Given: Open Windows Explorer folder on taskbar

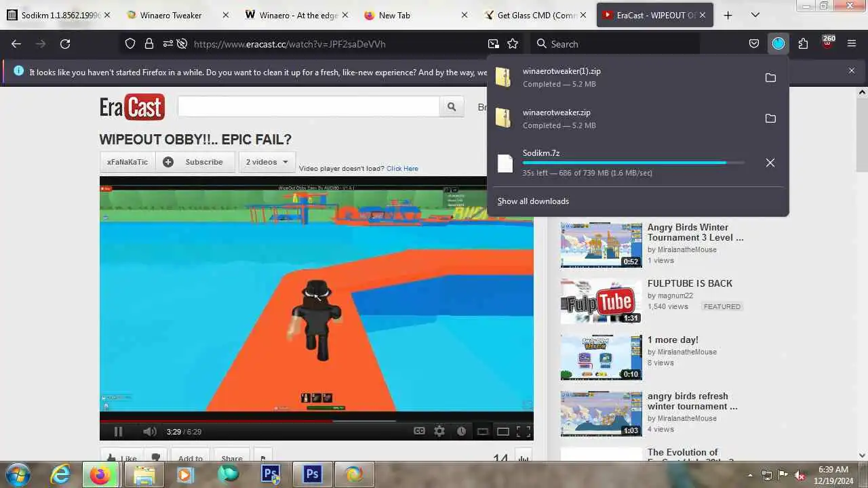Looking at the screenshot, I should point(143,474).
